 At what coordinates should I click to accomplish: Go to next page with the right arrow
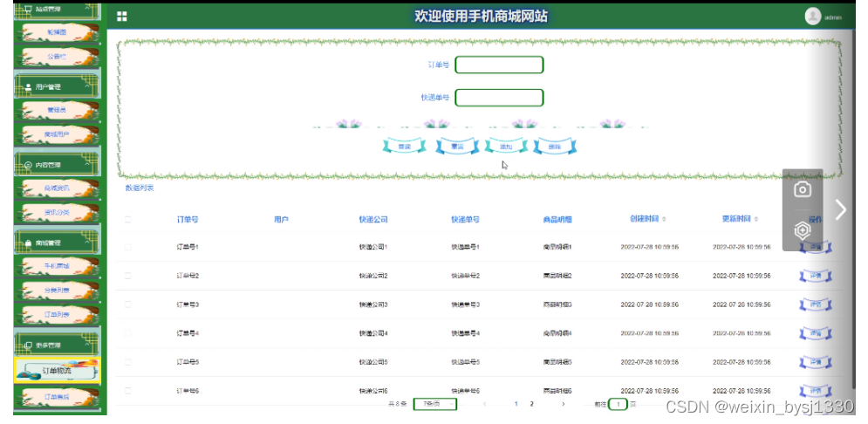pos(563,404)
